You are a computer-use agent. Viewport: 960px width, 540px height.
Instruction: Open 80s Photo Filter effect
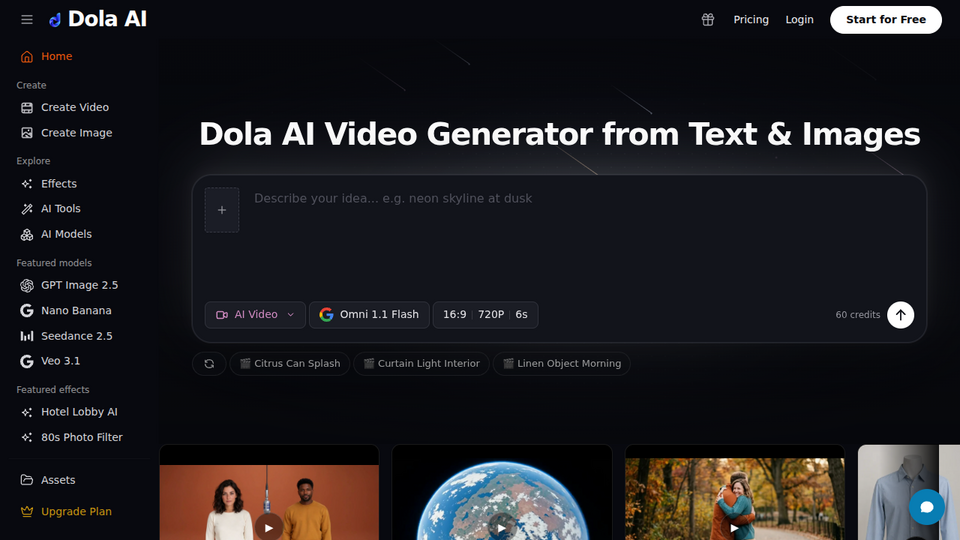pyautogui.click(x=80, y=438)
